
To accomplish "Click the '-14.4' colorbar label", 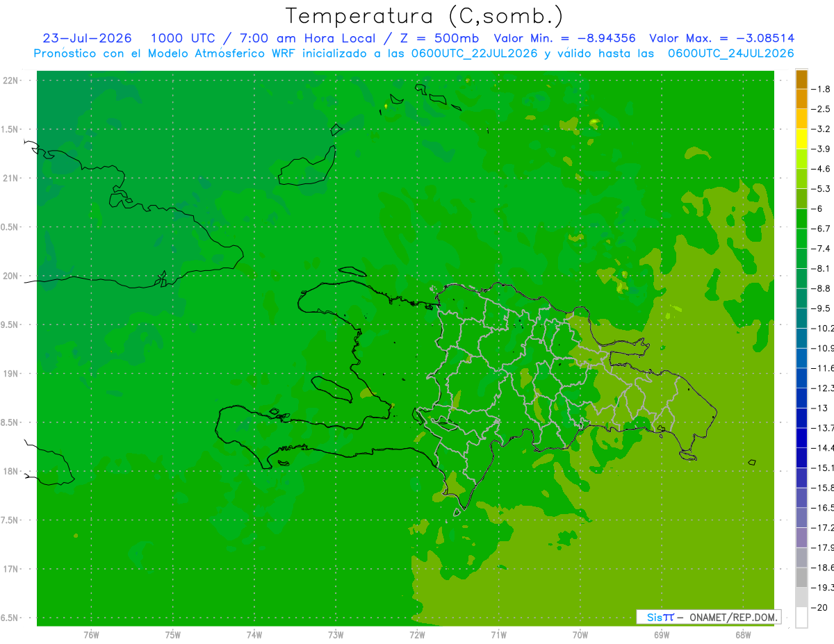I will click(x=824, y=447).
